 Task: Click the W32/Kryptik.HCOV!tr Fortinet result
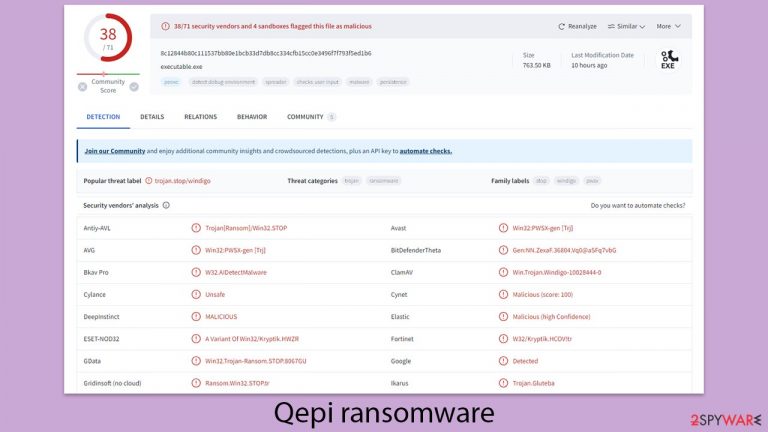tap(542, 338)
